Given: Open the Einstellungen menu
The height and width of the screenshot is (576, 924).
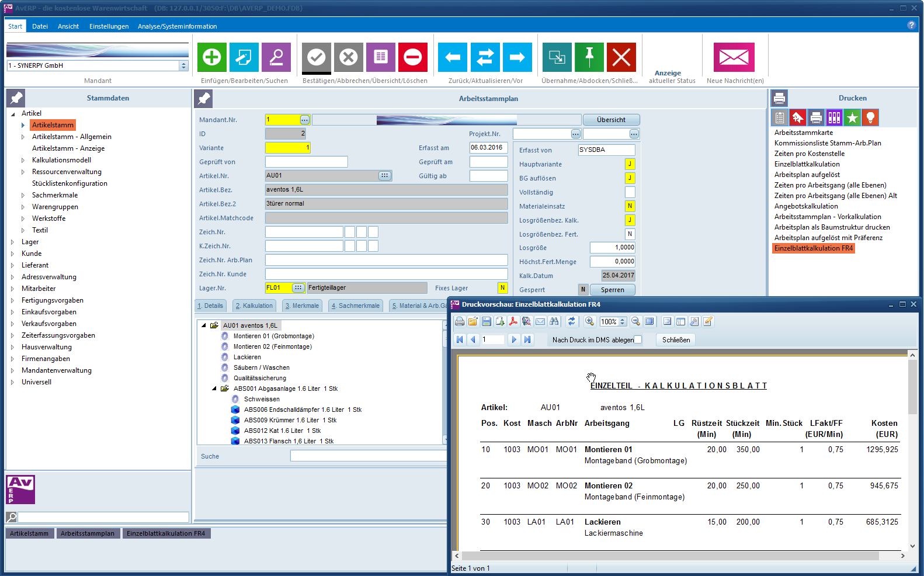Looking at the screenshot, I should 109,26.
